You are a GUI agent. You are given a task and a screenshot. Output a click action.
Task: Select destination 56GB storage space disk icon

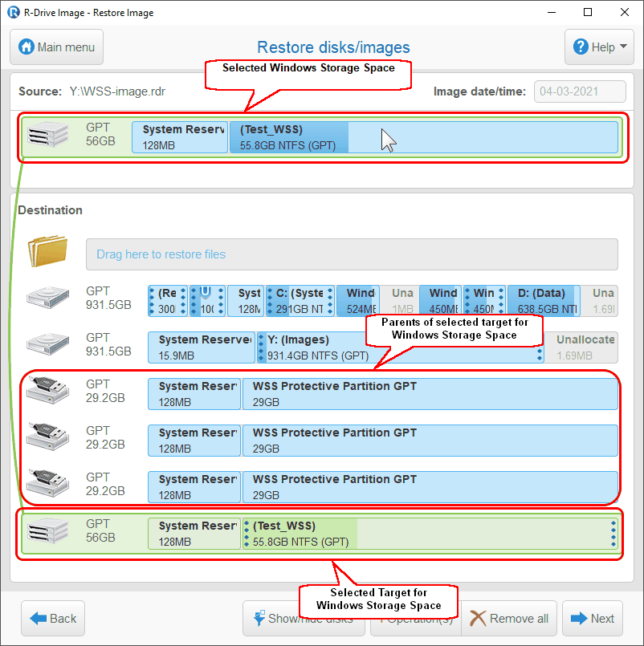coord(47,531)
